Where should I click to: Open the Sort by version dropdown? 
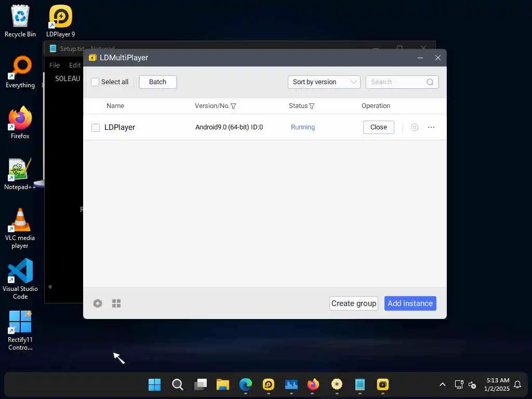click(x=324, y=82)
